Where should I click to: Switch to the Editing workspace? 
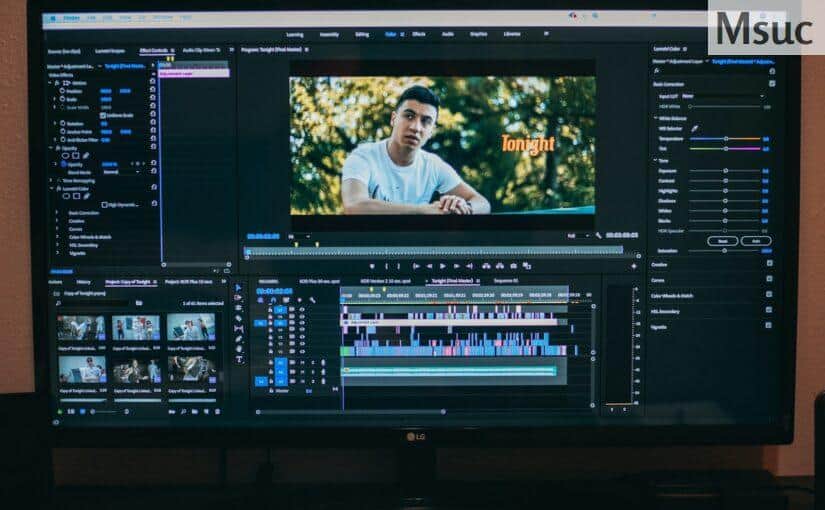point(362,35)
